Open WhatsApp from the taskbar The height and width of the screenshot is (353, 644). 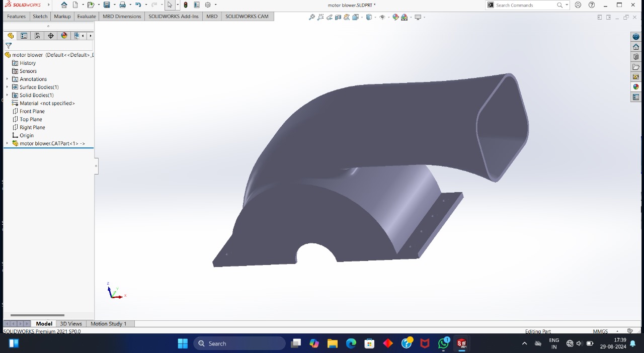pyautogui.click(x=443, y=343)
